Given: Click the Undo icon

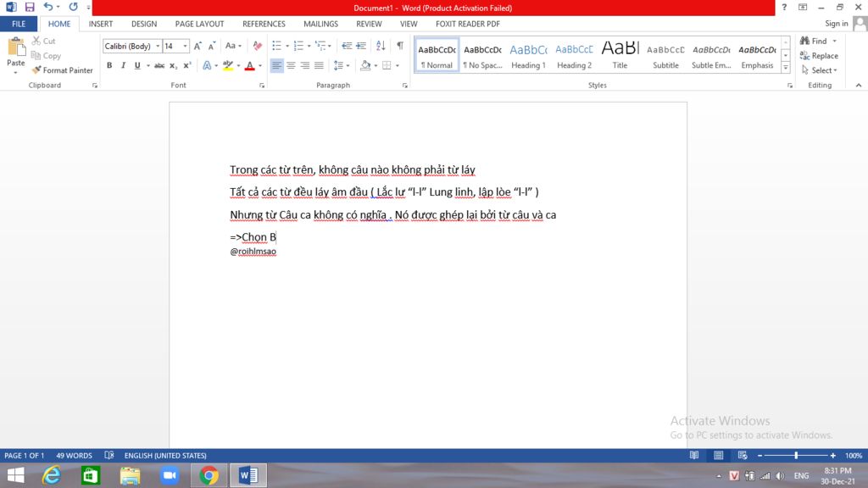Looking at the screenshot, I should (48, 7).
